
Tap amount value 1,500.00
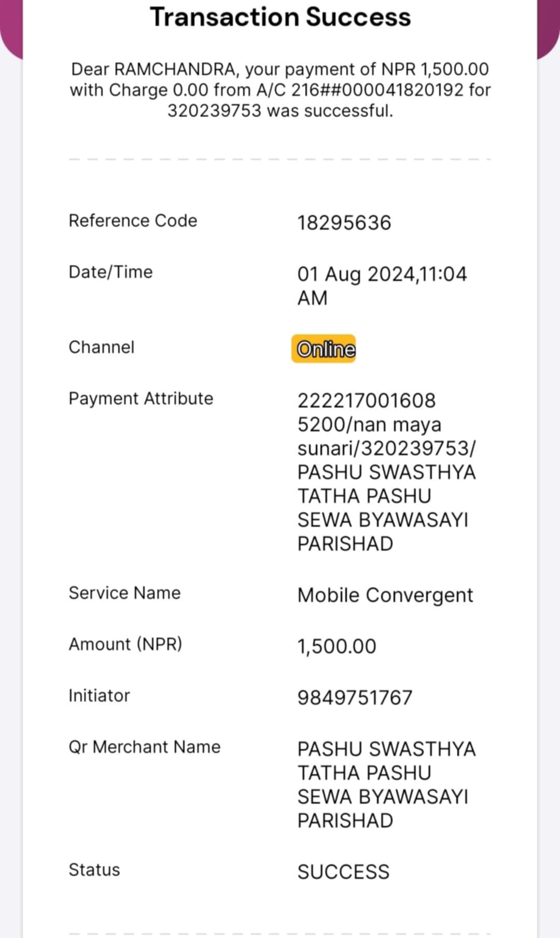click(x=337, y=647)
